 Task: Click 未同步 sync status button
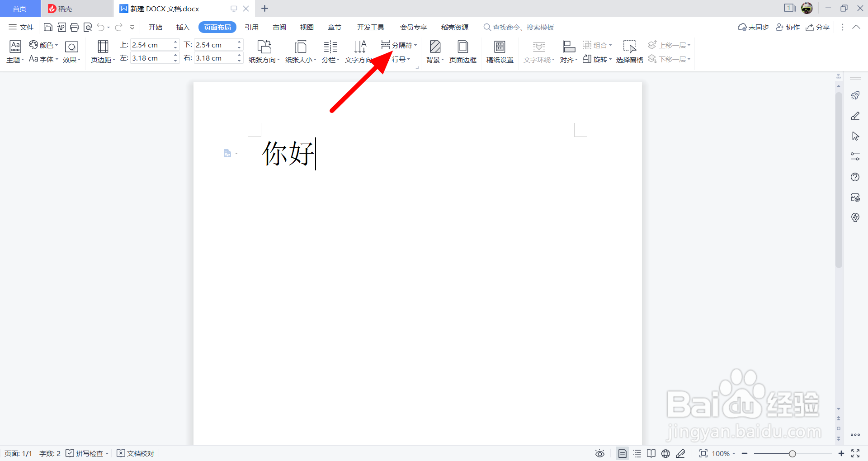(753, 27)
